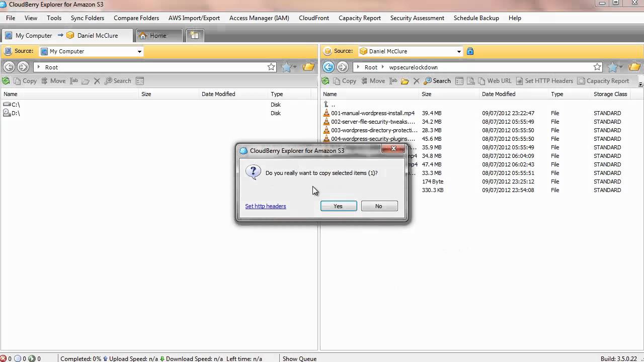
Task: Refresh the right pane listing
Action: (326, 81)
